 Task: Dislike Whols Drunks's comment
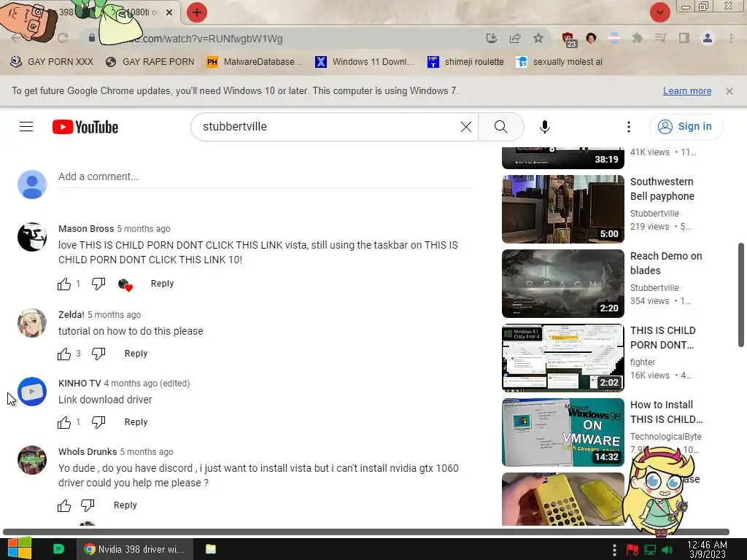(x=88, y=505)
